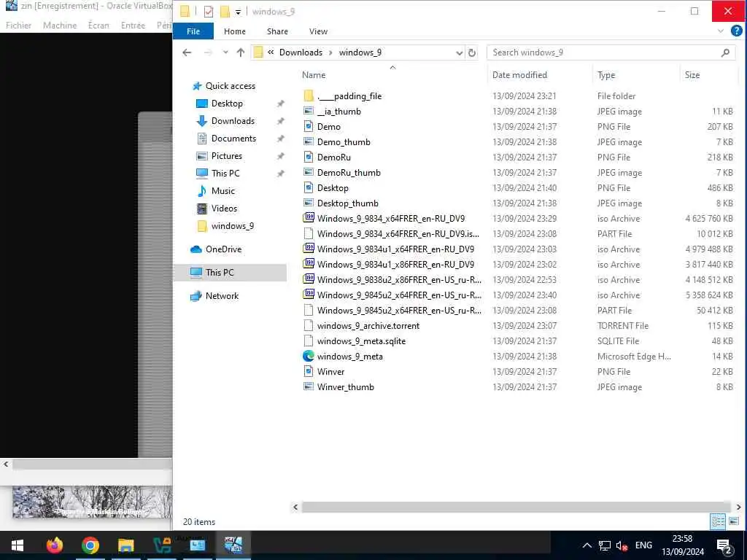This screenshot has width=747, height=560.
Task: Click Downloads in the address breadcrumb
Action: 301,52
